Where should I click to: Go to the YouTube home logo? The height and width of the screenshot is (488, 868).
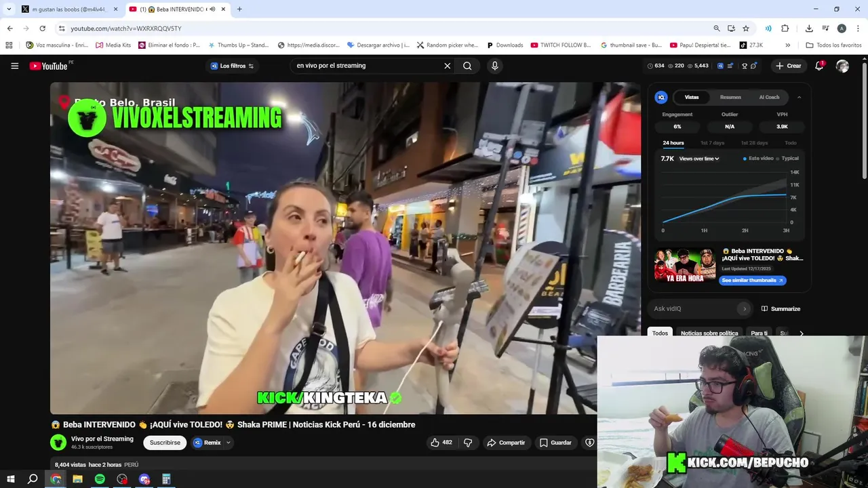[49, 66]
